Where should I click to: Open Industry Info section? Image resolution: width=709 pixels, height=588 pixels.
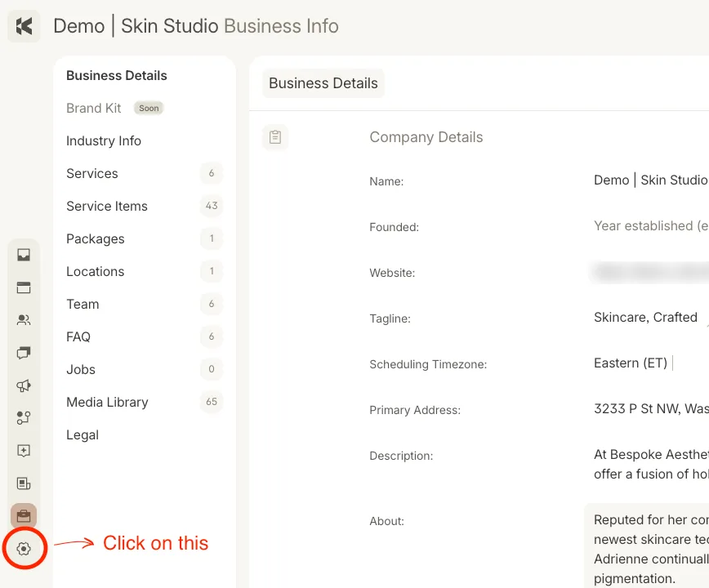(x=104, y=140)
